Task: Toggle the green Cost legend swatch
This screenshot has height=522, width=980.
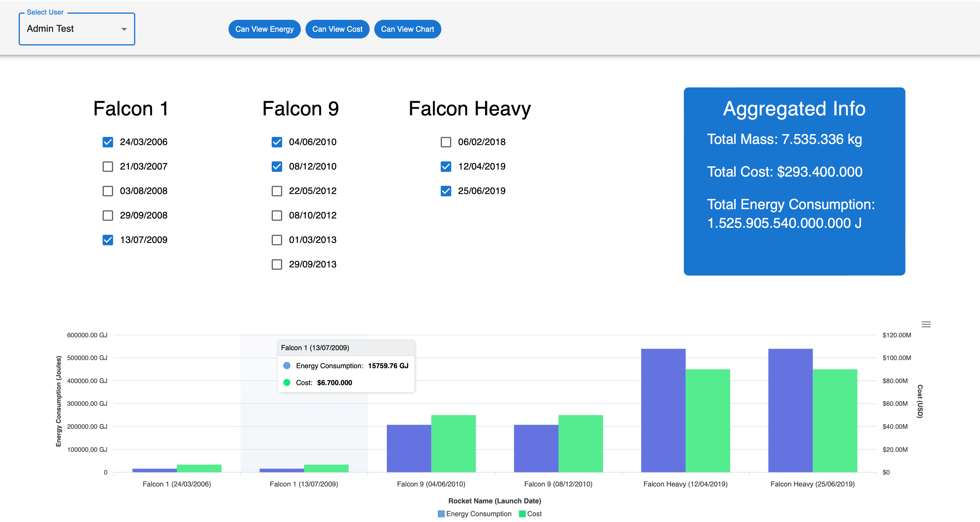Action: click(x=522, y=514)
